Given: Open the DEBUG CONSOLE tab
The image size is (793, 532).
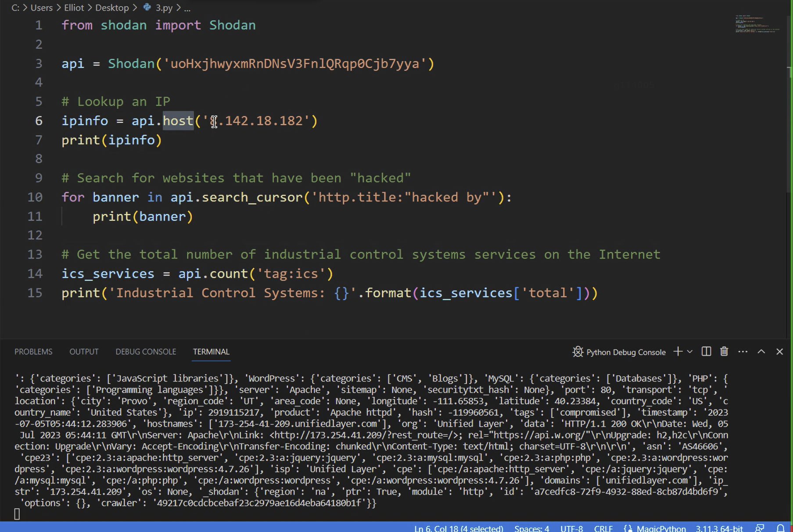Looking at the screenshot, I should pyautogui.click(x=146, y=352).
